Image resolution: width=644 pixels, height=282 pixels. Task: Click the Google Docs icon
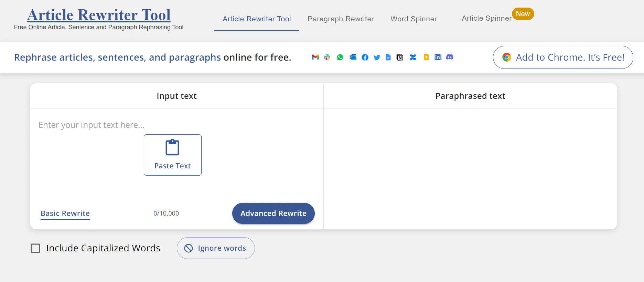click(388, 57)
